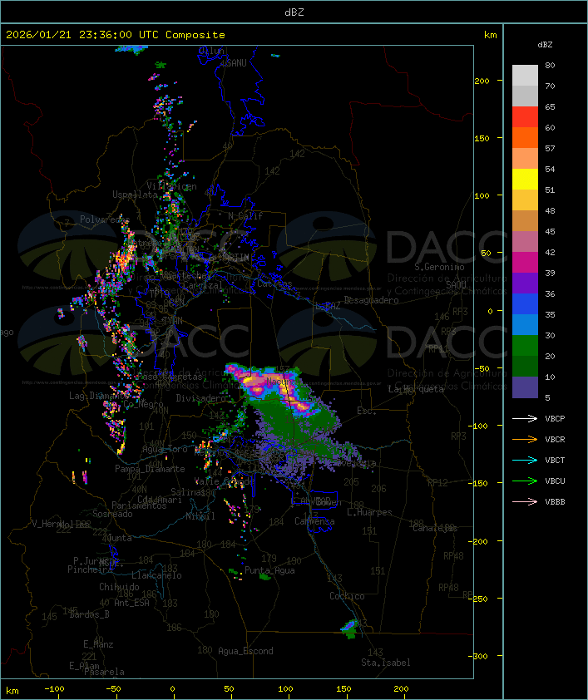The image size is (588, 700).
Task: Click the Pasarela map label
Action: [104, 672]
